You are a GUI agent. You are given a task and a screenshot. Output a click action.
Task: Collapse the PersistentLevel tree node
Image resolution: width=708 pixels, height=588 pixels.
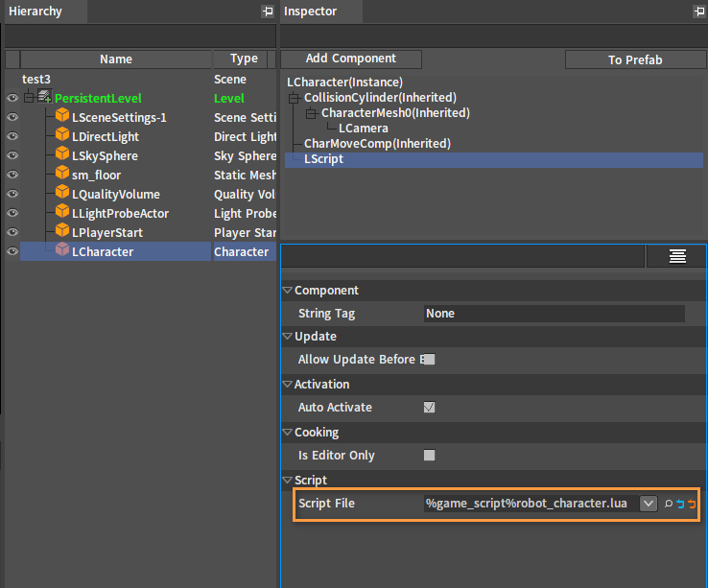pos(29,98)
